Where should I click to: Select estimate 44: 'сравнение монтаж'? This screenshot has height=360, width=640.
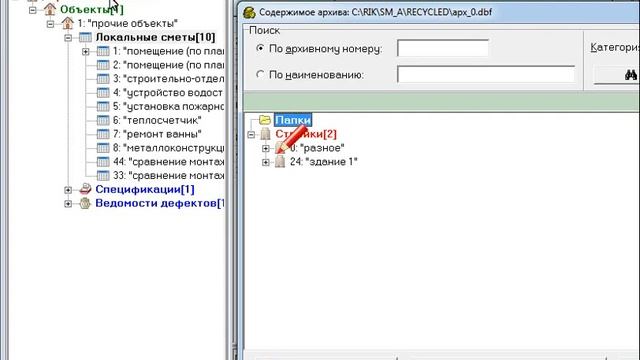click(169, 162)
